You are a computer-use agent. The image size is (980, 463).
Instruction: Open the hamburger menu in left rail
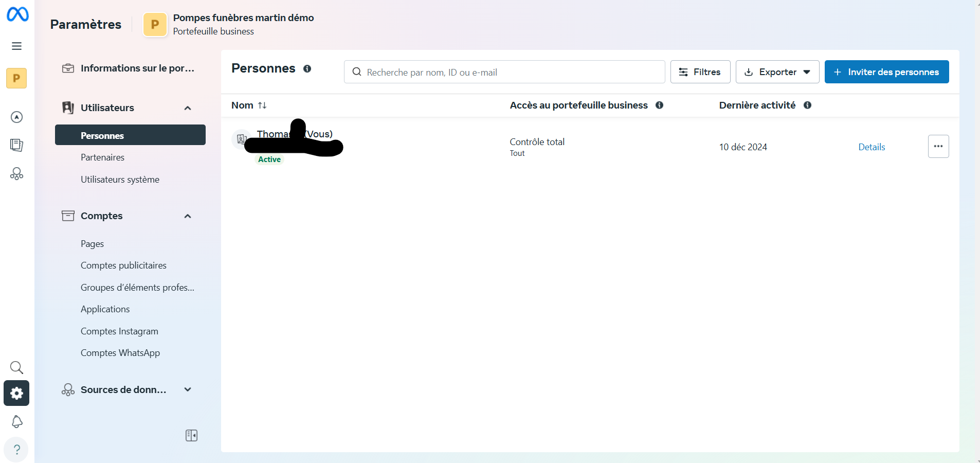click(x=16, y=46)
